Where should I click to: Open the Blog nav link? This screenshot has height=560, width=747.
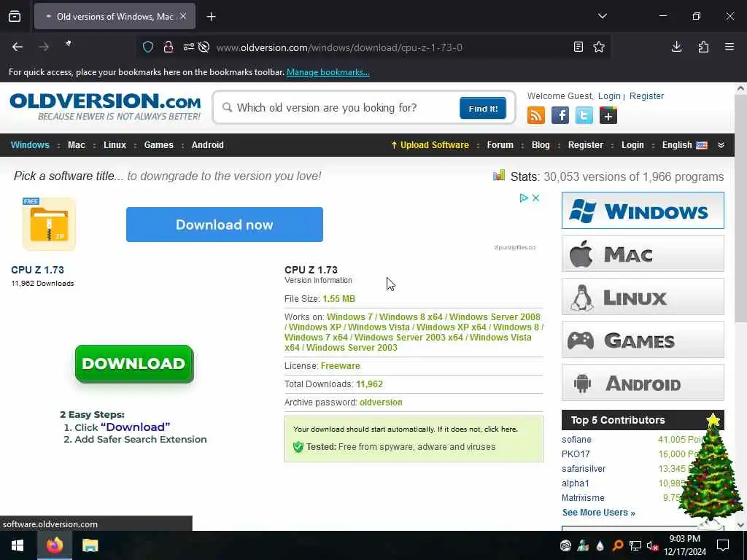[x=541, y=145]
